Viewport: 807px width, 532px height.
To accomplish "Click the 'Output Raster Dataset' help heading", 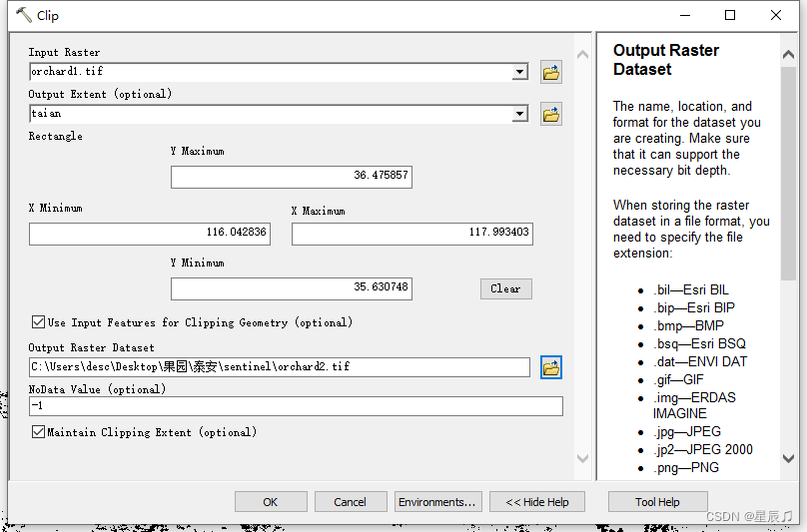I will pos(666,60).
